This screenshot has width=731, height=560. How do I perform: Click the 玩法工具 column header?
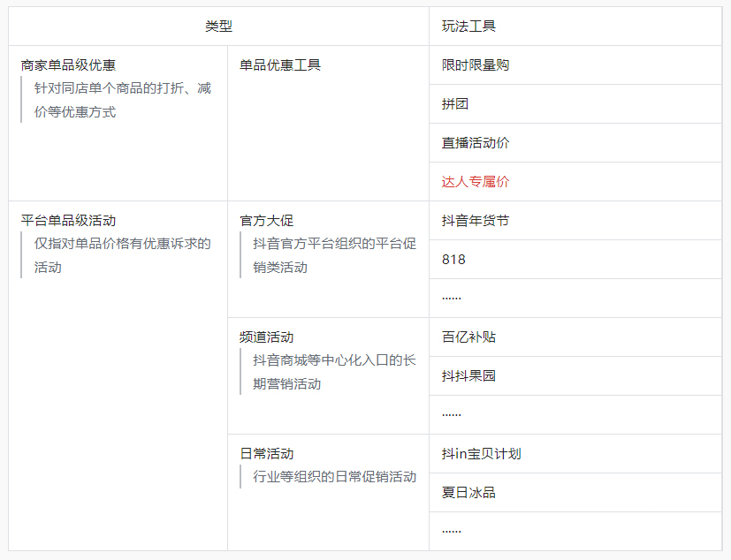tap(468, 26)
